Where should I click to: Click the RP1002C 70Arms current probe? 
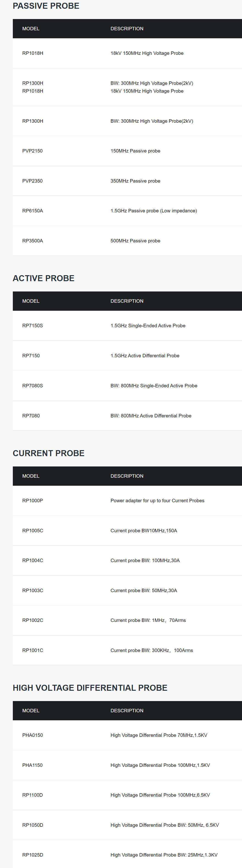pos(127,620)
